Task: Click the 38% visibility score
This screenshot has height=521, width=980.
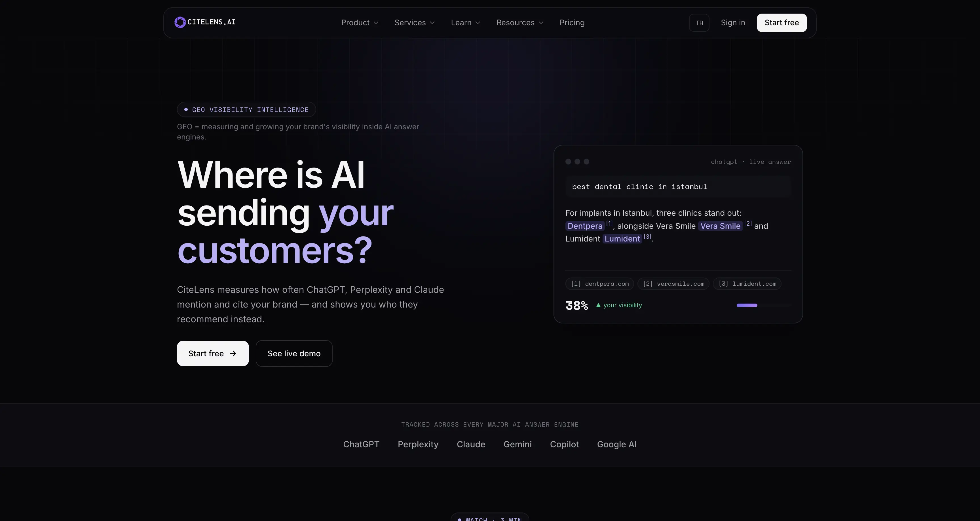Action: 577,305
